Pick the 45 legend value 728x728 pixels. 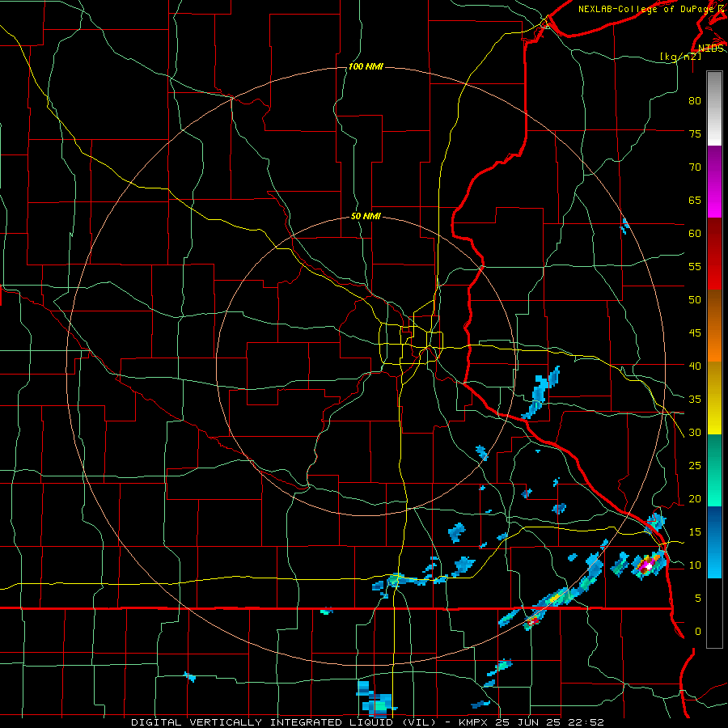pos(695,333)
